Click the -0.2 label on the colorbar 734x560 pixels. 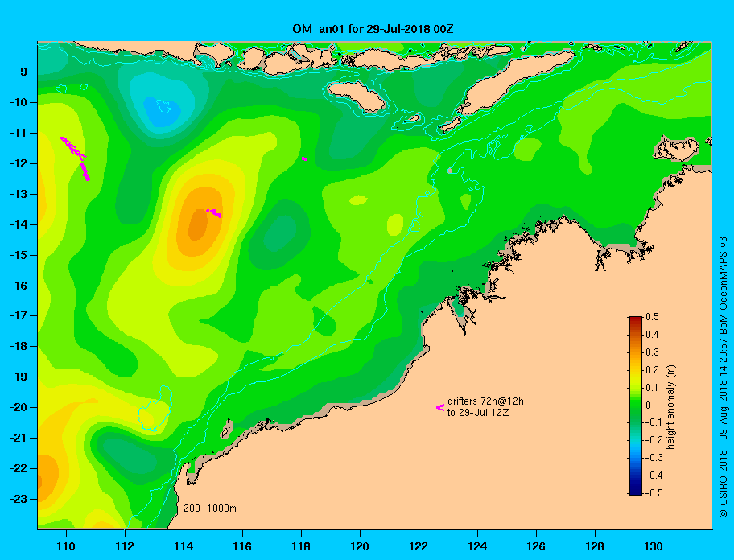pyautogui.click(x=654, y=440)
